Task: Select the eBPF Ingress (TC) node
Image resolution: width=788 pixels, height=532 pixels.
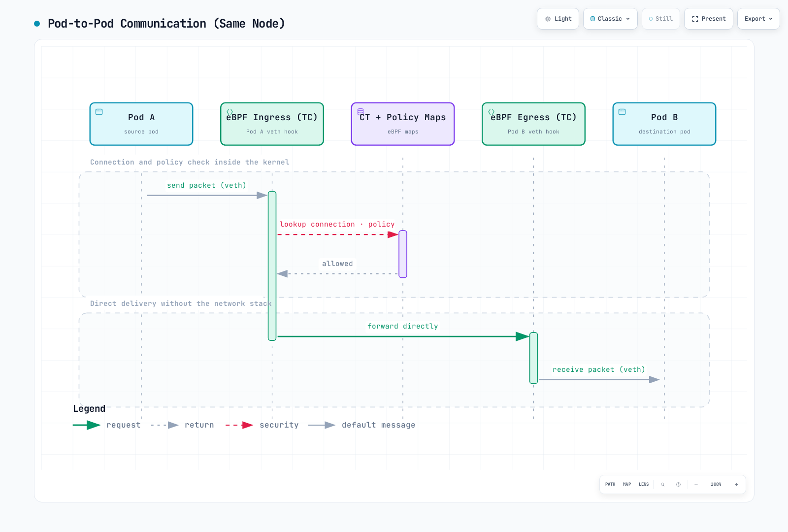Action: 272,124
